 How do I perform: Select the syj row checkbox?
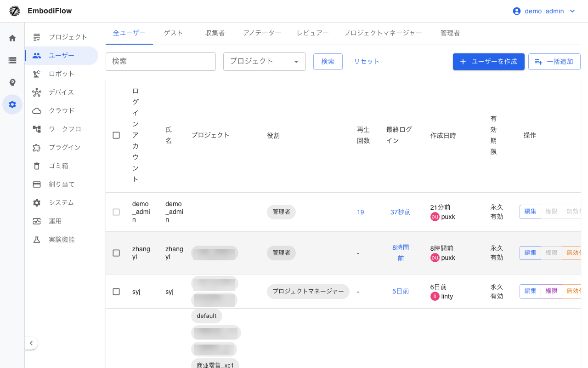pos(116,292)
